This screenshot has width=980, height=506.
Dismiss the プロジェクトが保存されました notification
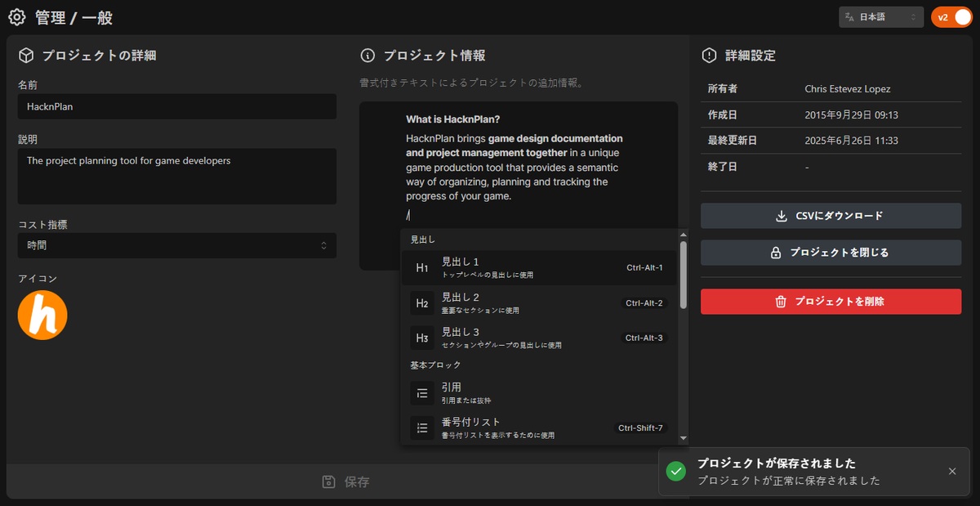click(x=952, y=472)
